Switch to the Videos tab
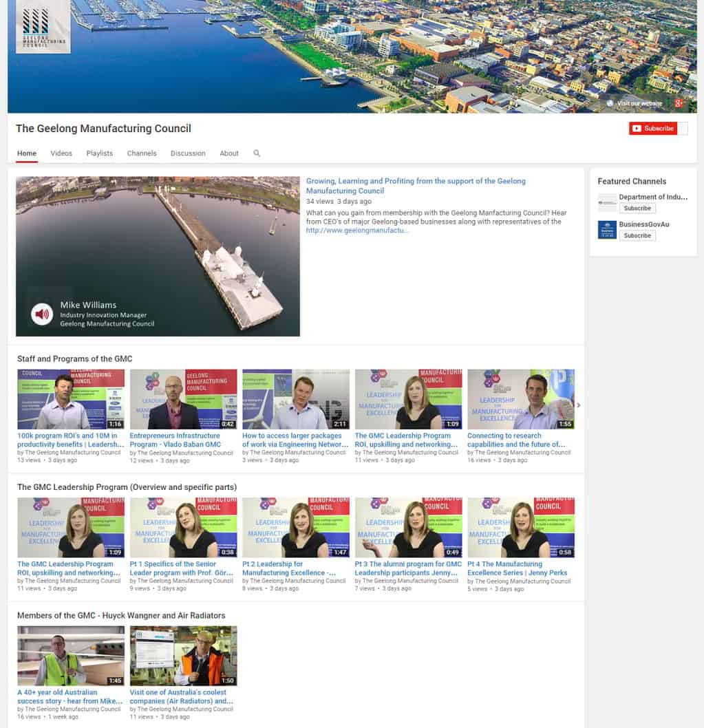 [x=61, y=153]
